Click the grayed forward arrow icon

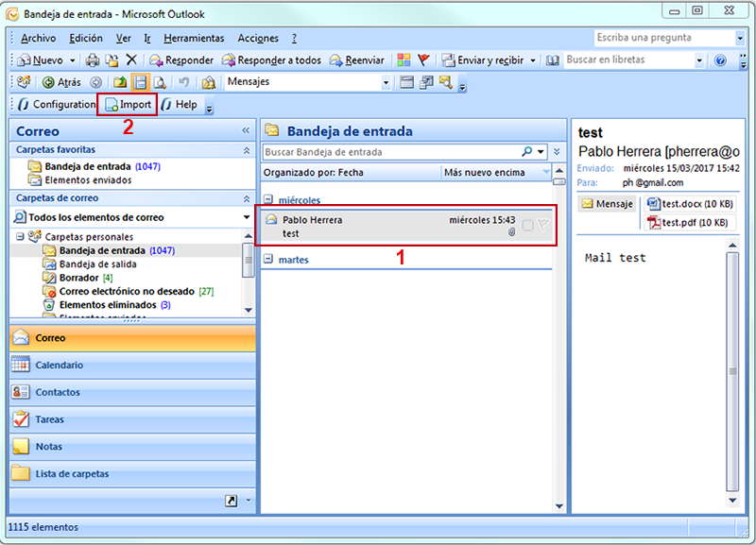tap(95, 82)
